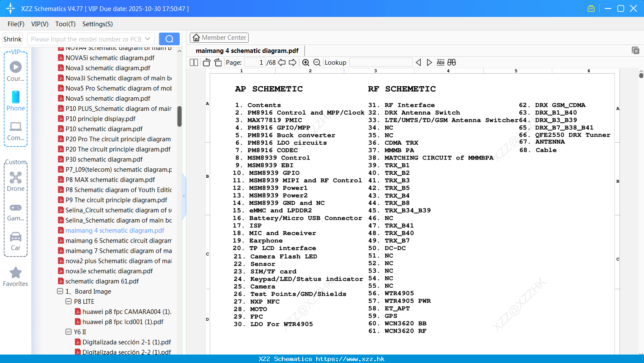Viewport: 644px width, 363px height.
Task: Open Member Center
Action: coord(219,38)
